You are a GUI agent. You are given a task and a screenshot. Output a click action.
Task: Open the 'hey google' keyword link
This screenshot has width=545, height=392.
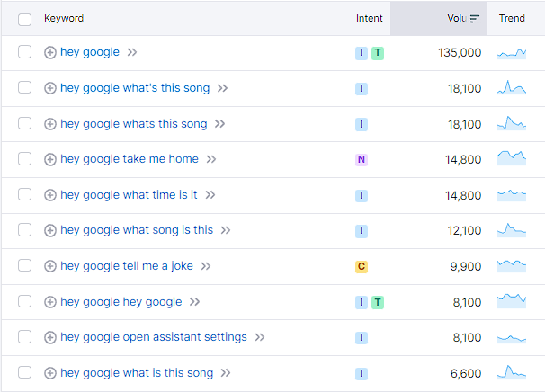pos(90,52)
